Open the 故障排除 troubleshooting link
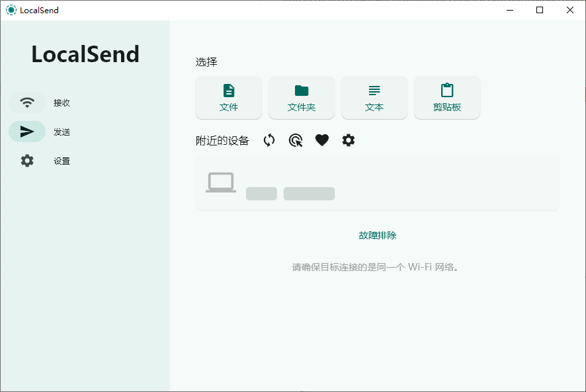This screenshot has width=586, height=392. tap(377, 235)
